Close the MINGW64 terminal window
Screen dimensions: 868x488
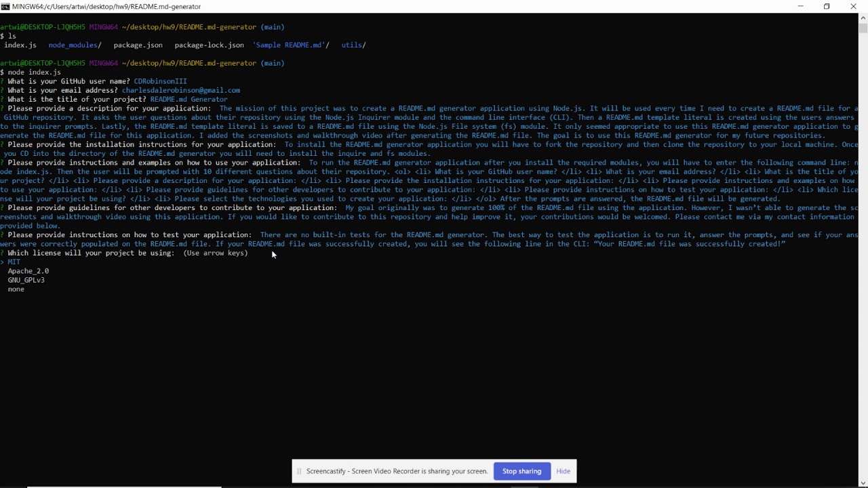(854, 6)
